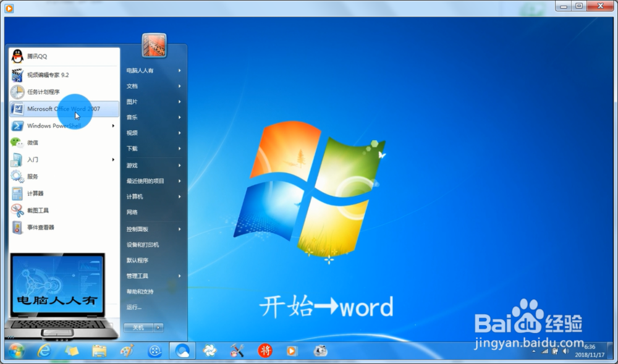Open the clock showing 6:36
The image size is (618, 364).
pos(590,350)
